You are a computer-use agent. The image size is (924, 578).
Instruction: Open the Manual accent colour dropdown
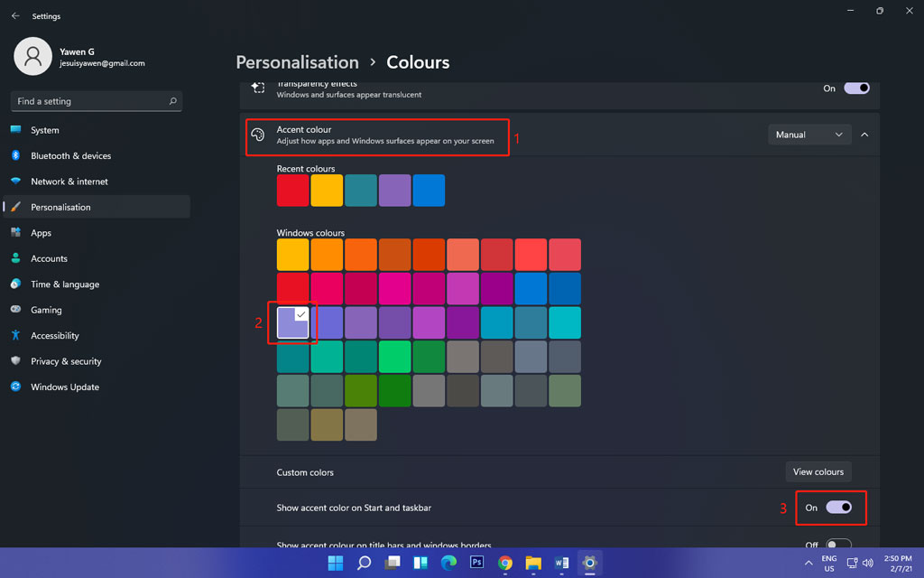[809, 134]
